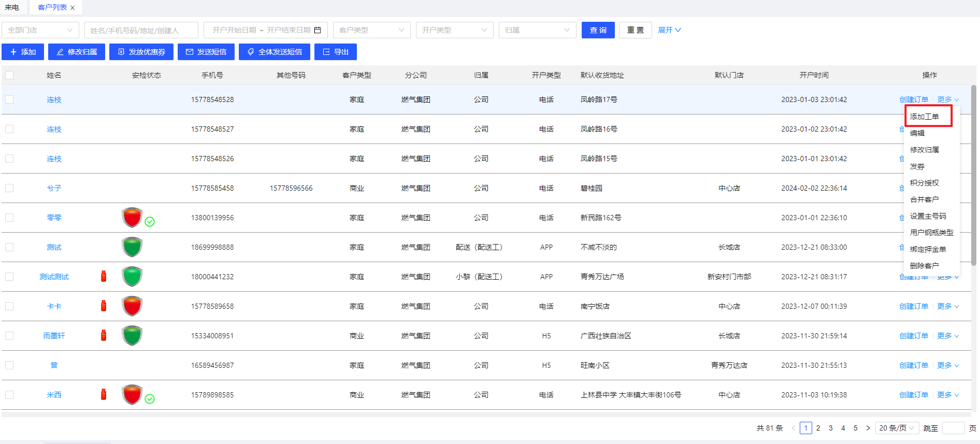Close the 客户列表 tab with its X
This screenshot has height=444, width=980.
pos(73,8)
